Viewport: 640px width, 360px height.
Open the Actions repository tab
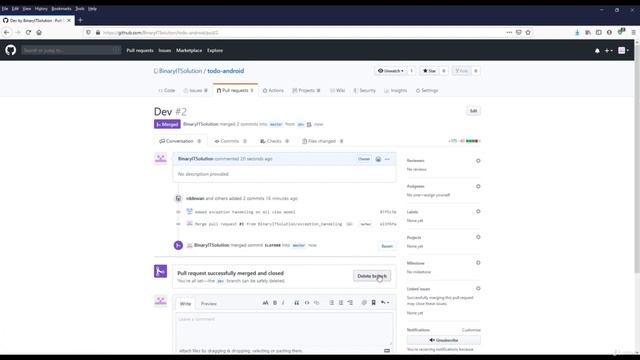click(273, 91)
